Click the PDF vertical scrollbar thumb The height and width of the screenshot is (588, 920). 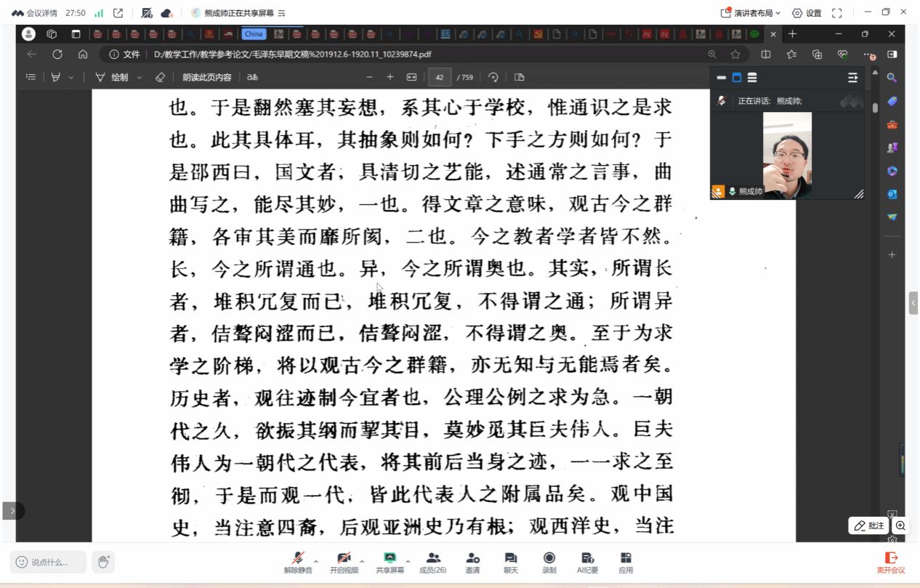[875, 108]
